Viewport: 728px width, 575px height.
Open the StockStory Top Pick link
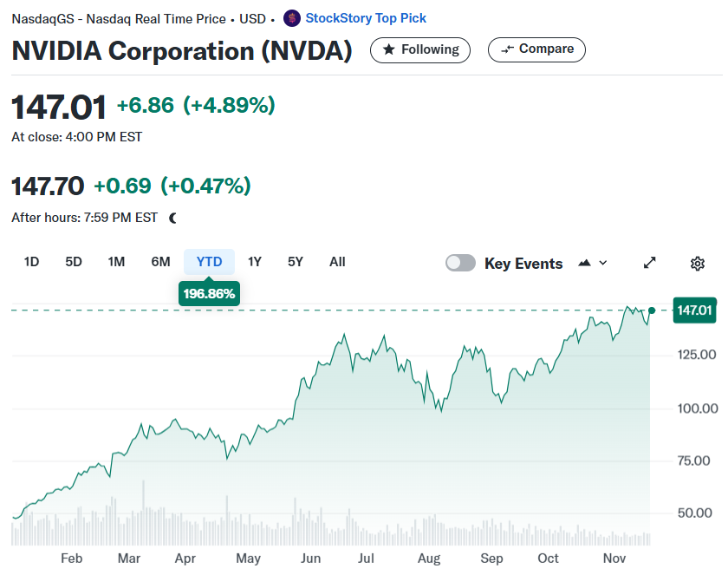366,18
